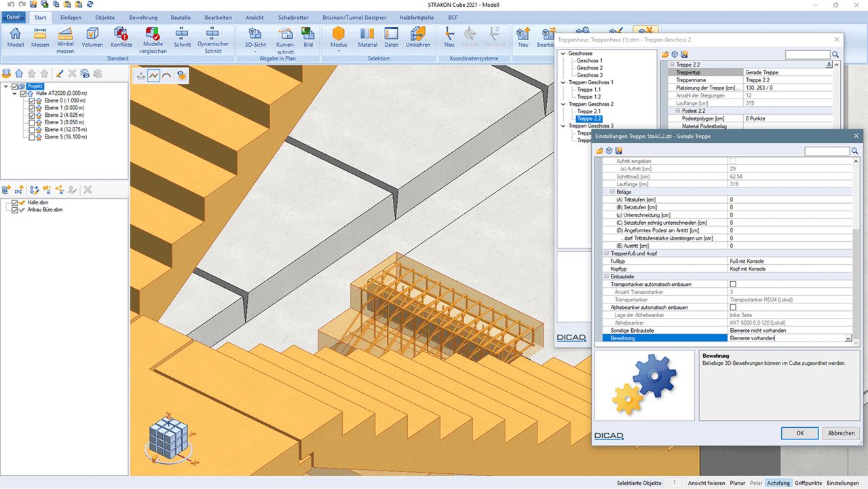Enable the Ebene 4 (12.075 m) checkbox
This screenshot has width=868, height=489.
click(x=32, y=130)
